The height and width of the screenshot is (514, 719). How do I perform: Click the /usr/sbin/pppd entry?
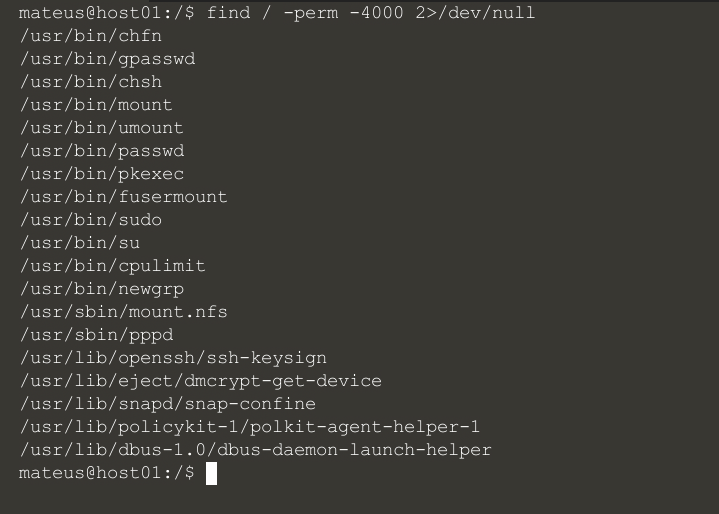coord(96,335)
